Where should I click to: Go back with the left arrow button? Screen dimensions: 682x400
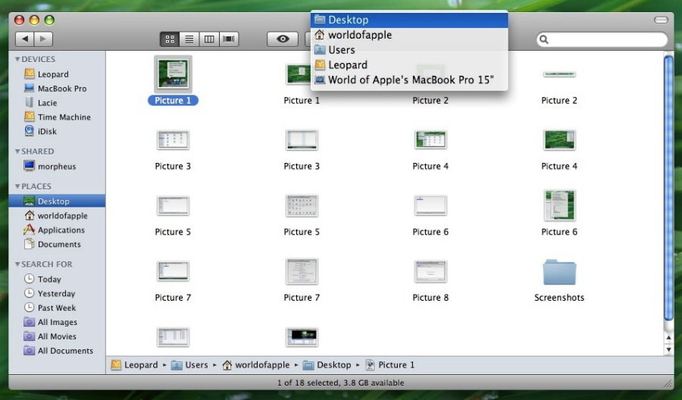point(25,39)
